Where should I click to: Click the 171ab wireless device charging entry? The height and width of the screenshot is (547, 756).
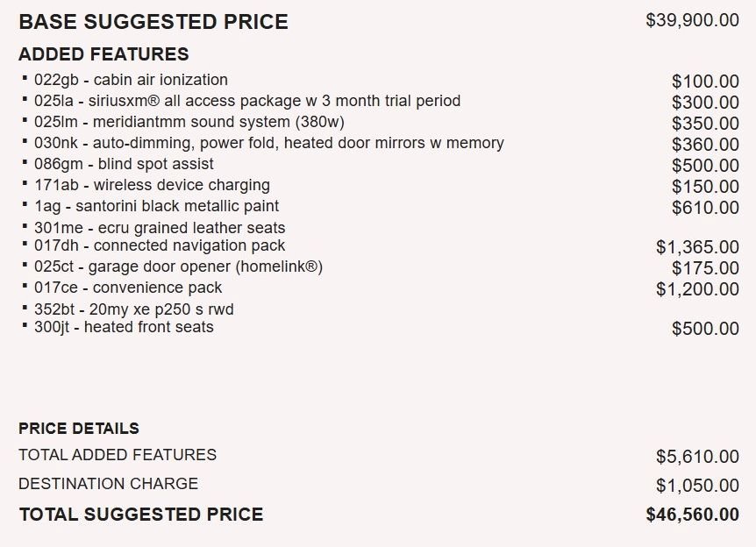tap(152, 185)
